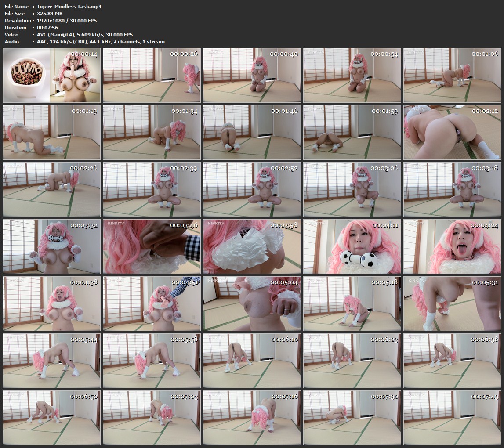Open the thumbnail at 00:03:06
504x448 pixels.
tap(352, 189)
